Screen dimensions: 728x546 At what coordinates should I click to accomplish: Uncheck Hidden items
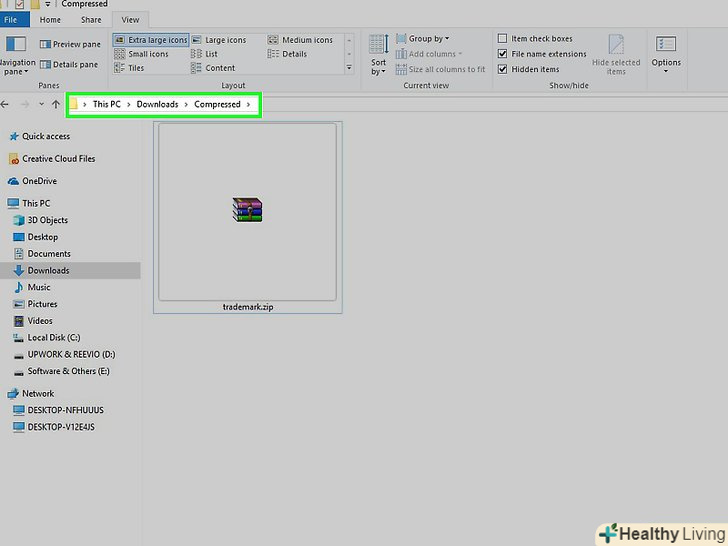pyautogui.click(x=502, y=69)
